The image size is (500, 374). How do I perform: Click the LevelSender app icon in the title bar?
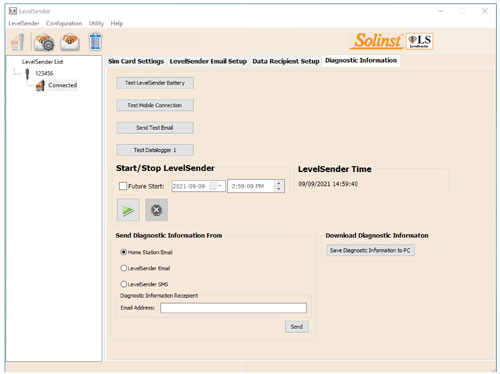point(13,11)
